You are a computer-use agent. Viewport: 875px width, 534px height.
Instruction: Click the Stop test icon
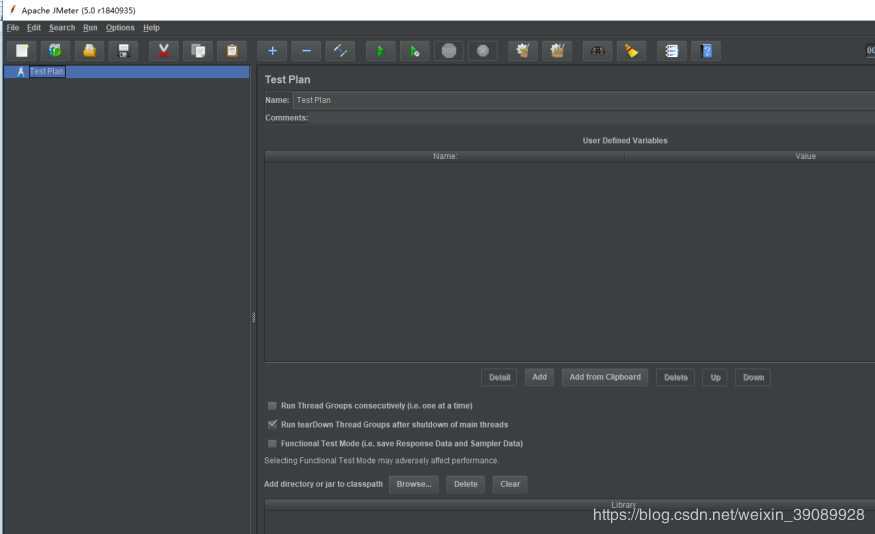tap(449, 51)
